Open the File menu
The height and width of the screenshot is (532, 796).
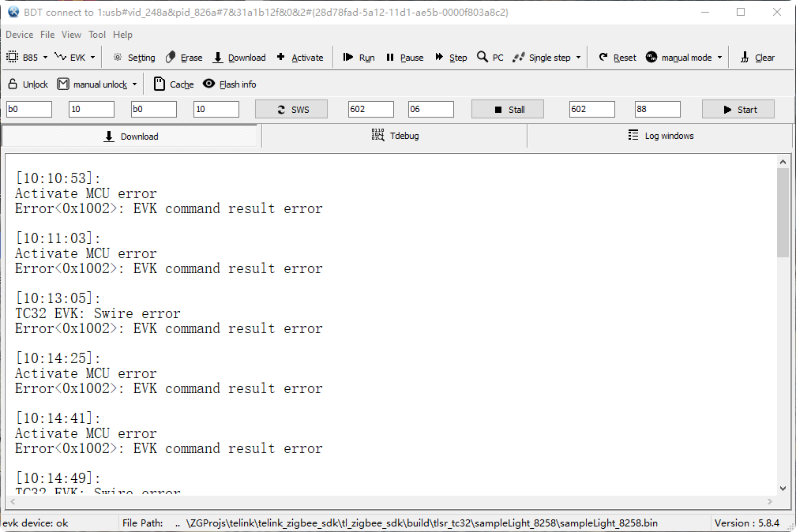47,35
